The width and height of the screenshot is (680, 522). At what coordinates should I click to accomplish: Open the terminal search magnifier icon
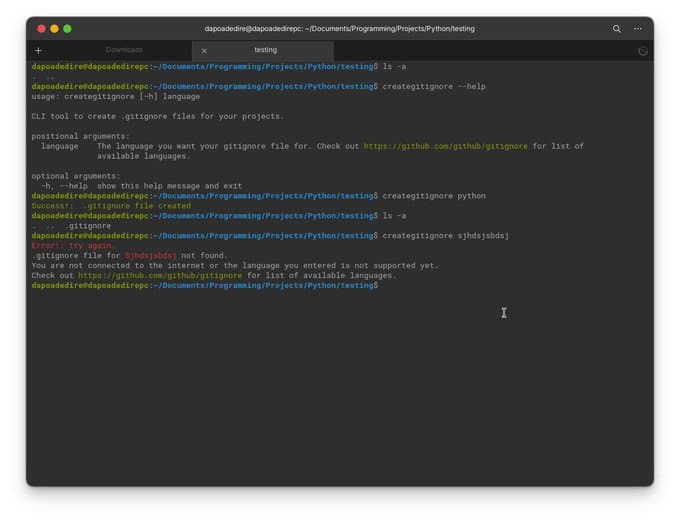[x=617, y=29]
